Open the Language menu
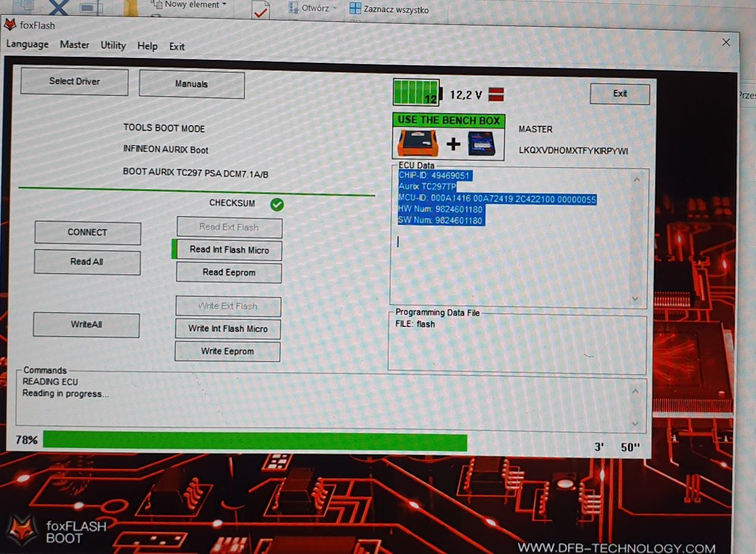This screenshot has width=756, height=554. [x=27, y=45]
